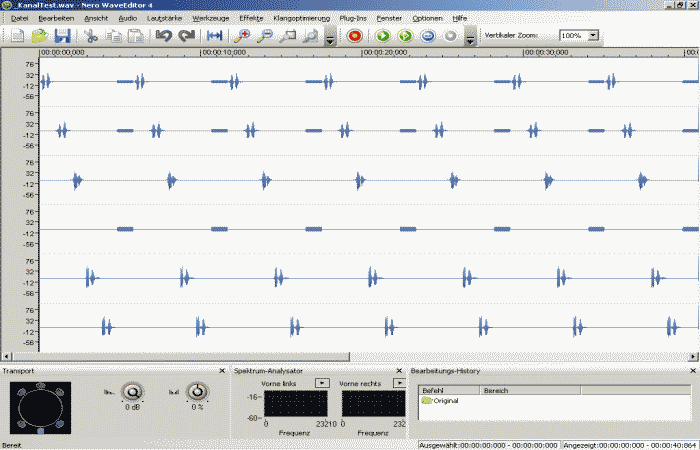Viewport: 700px width, 450px height.
Task: Click the volume knob showing 0 dB
Action: (x=132, y=392)
